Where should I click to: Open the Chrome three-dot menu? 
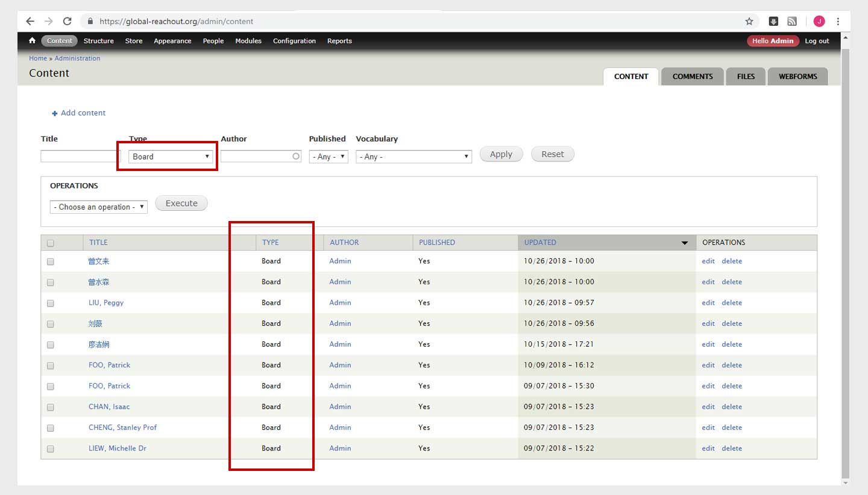[x=838, y=21]
